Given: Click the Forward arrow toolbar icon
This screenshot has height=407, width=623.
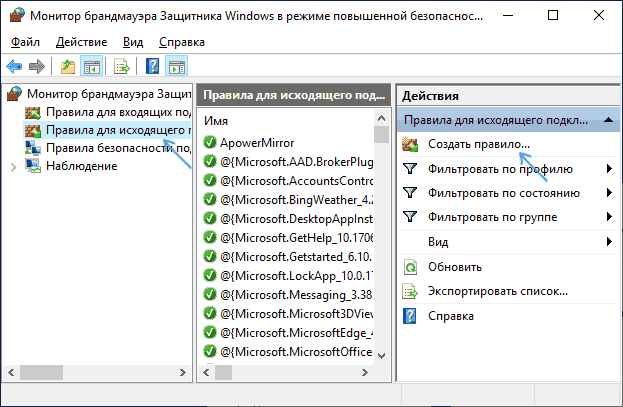Looking at the screenshot, I should pos(37,67).
